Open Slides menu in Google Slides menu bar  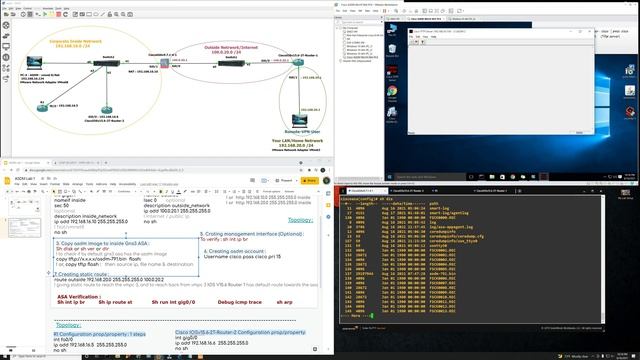(x=66, y=184)
